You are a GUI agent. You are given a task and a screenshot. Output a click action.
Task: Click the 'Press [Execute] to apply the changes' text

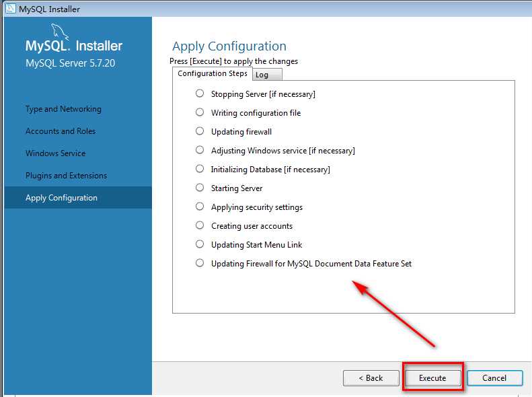(x=234, y=61)
